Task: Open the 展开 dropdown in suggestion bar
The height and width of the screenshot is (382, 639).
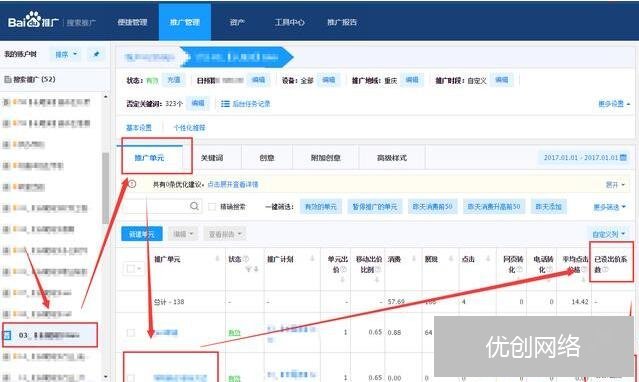Action: 615,185
